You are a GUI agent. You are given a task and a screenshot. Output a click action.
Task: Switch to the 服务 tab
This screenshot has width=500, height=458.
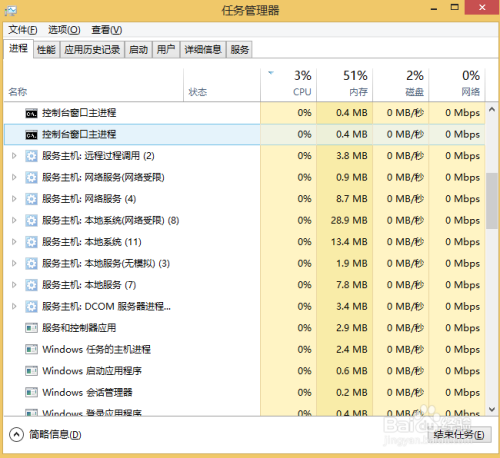tap(240, 50)
